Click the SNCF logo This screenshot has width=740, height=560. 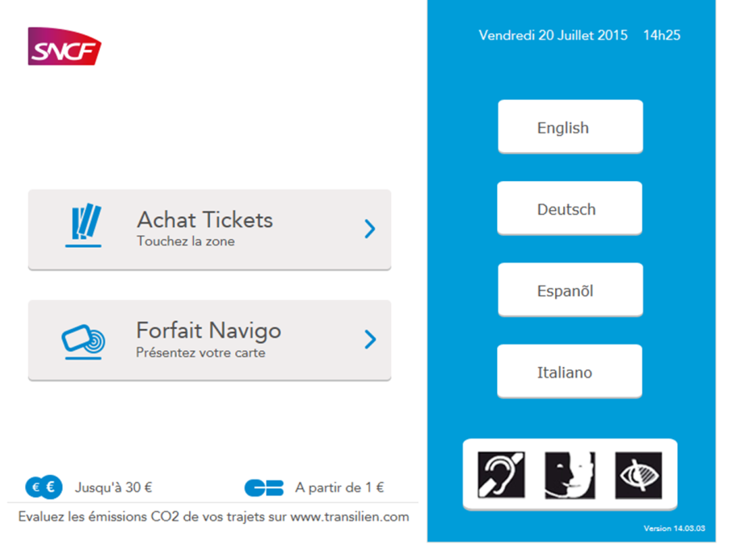tap(64, 46)
